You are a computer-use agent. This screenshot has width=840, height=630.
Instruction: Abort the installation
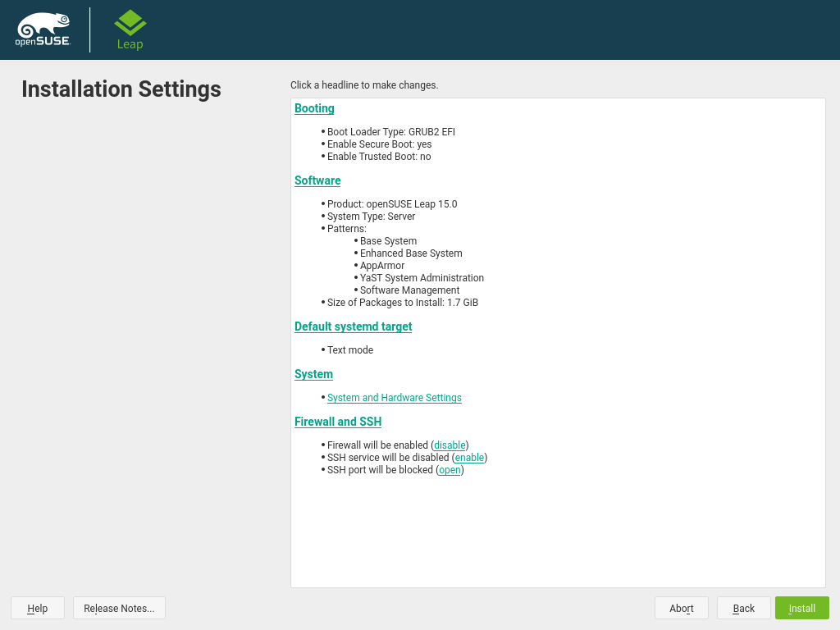tap(681, 608)
